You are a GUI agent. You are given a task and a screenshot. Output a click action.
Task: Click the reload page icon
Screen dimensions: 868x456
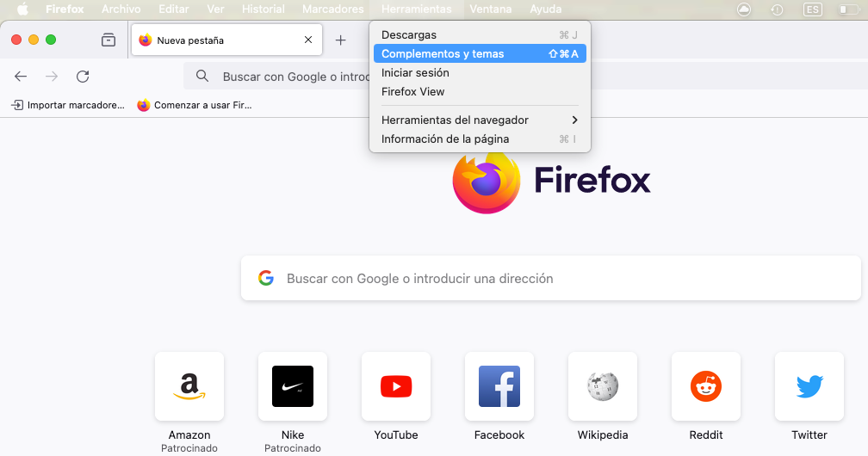[x=83, y=77]
